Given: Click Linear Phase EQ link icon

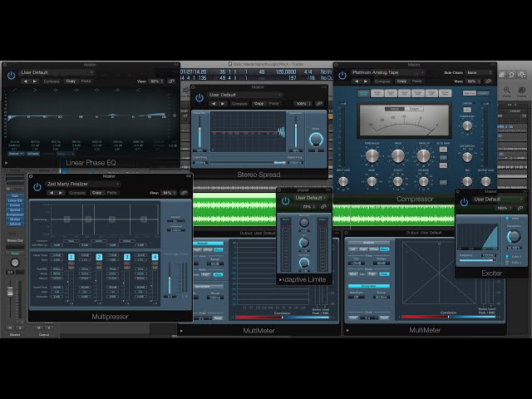Looking at the screenshot, I should [171, 81].
